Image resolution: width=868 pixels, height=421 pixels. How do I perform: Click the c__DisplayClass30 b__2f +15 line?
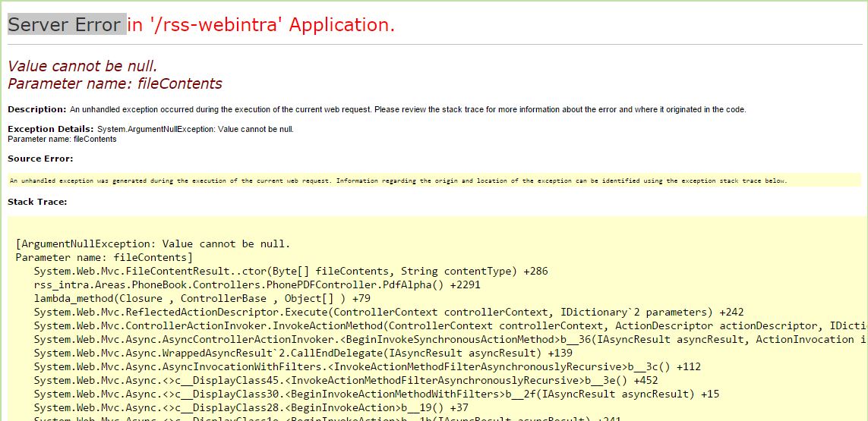point(377,394)
